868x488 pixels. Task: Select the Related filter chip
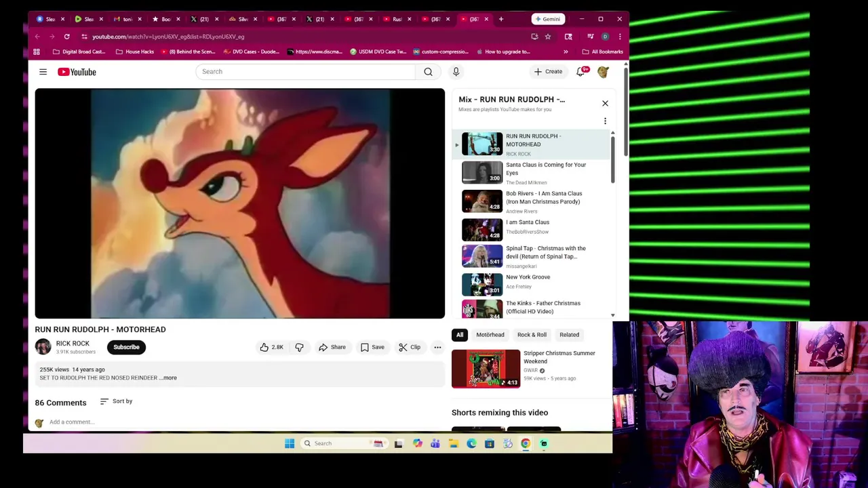pos(569,335)
